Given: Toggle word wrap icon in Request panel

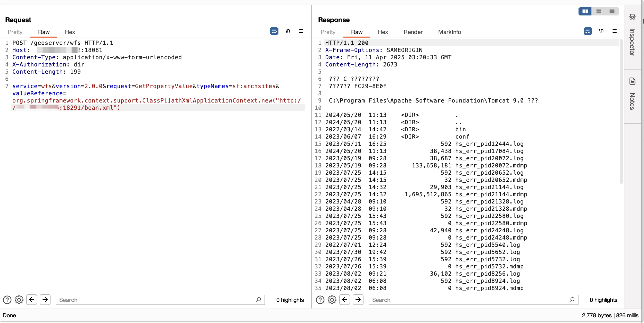Looking at the screenshot, I should (274, 31).
